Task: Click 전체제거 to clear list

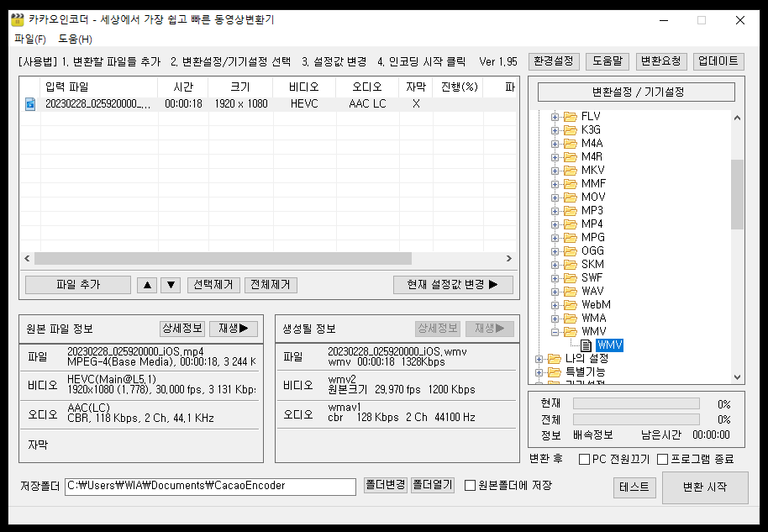Action: click(271, 285)
